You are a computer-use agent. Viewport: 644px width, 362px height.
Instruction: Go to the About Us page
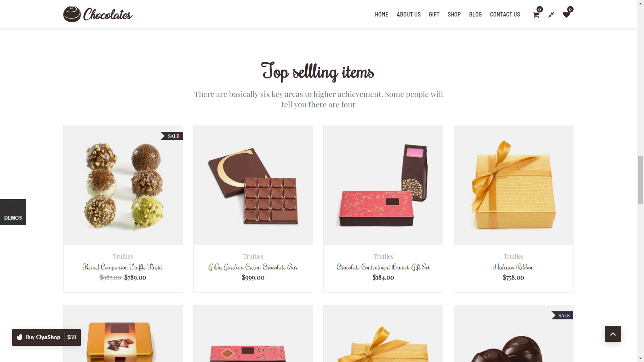click(x=409, y=14)
